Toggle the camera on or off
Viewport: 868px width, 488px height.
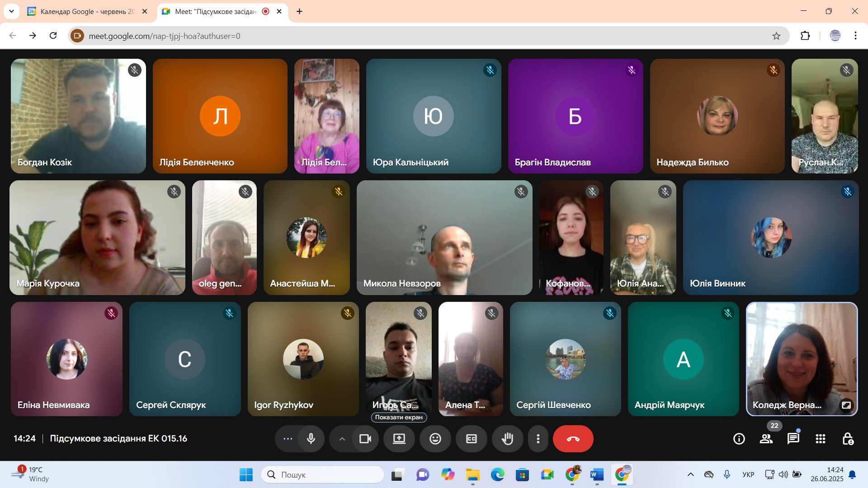tap(365, 439)
